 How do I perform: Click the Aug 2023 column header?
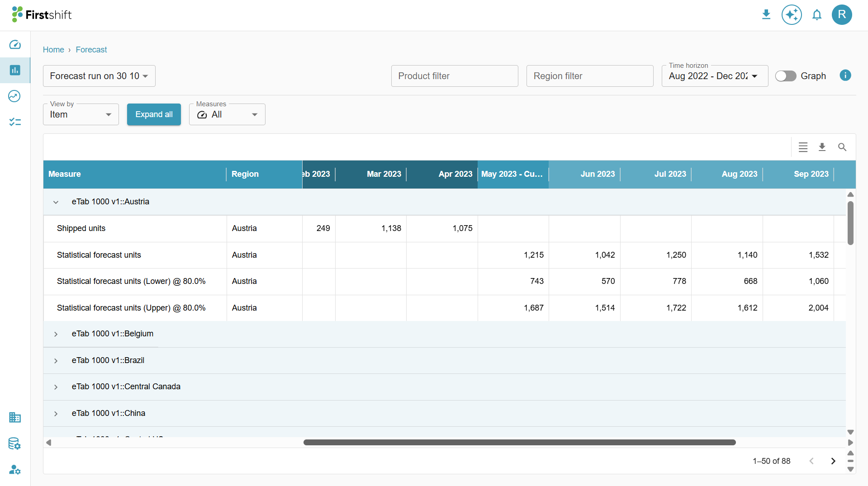click(x=727, y=174)
